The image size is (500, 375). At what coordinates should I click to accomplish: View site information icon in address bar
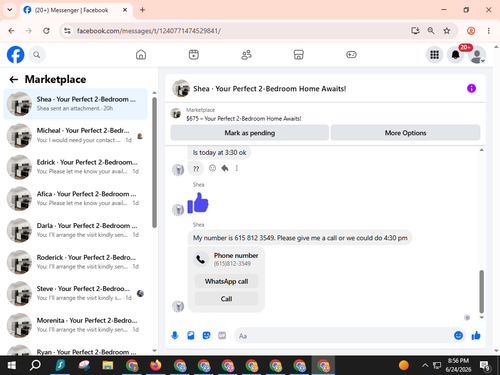click(67, 31)
